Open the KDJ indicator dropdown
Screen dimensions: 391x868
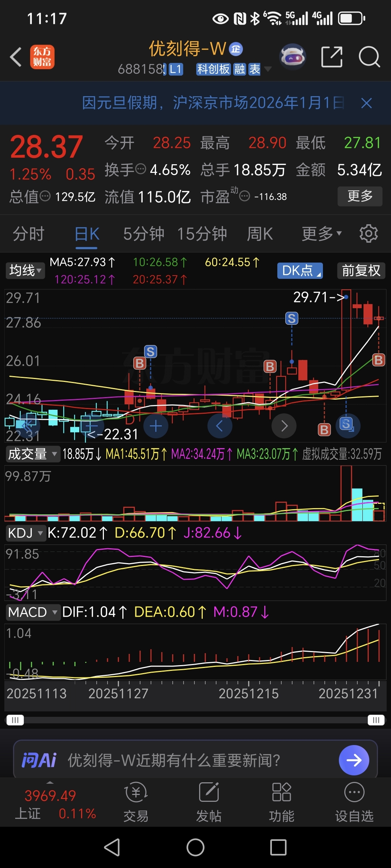click(x=26, y=533)
